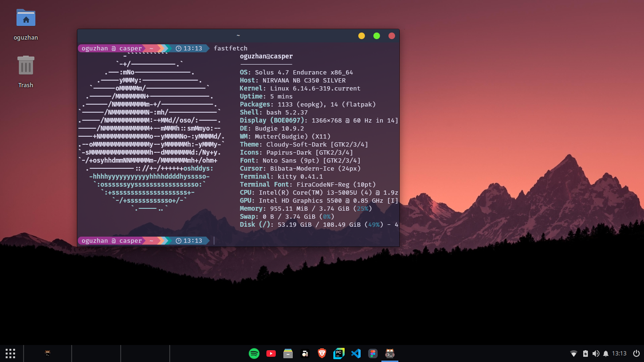Click the battery status indicator
This screenshot has height=362, width=644.
pyautogui.click(x=586, y=353)
